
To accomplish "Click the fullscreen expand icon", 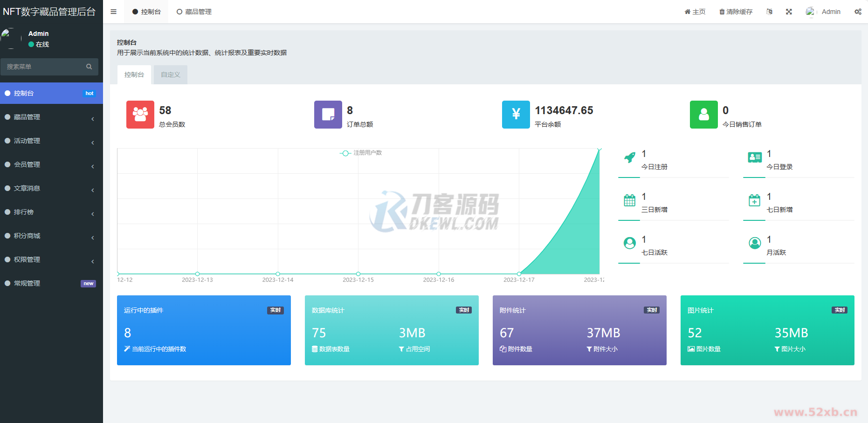I will point(789,12).
